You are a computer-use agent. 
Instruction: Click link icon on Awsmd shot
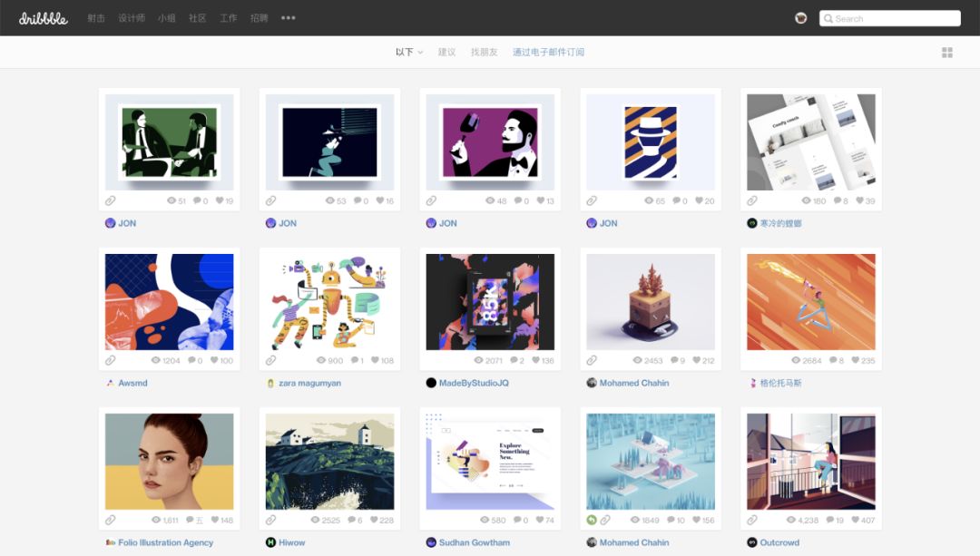click(x=111, y=360)
